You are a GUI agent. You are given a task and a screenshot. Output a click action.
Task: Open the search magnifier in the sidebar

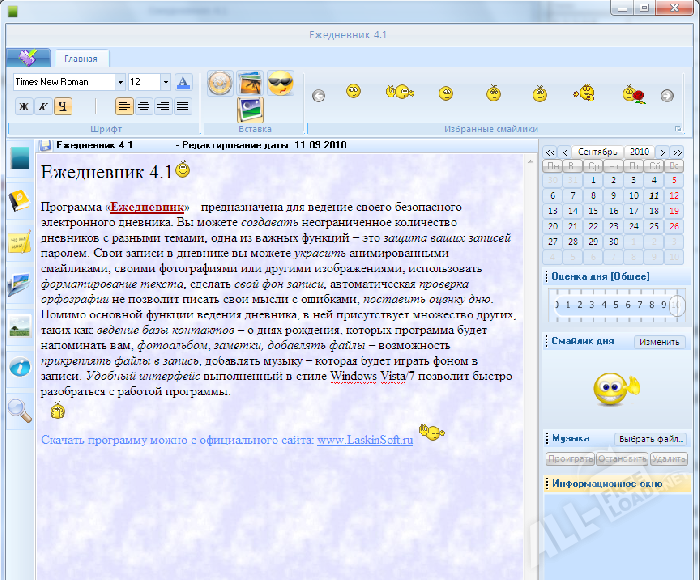[x=19, y=408]
